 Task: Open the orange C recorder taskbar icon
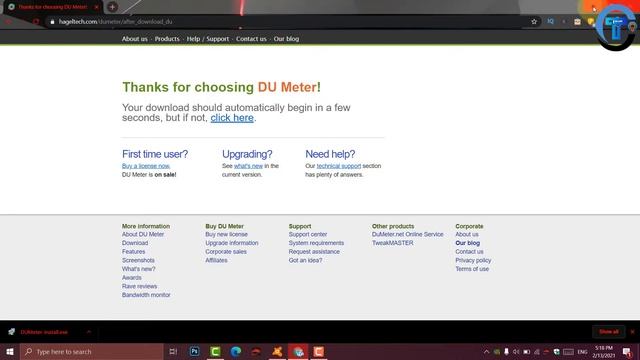319,351
